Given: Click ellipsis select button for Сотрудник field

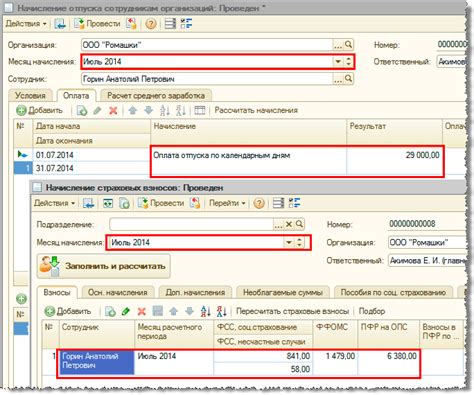Looking at the screenshot, I should (338, 79).
